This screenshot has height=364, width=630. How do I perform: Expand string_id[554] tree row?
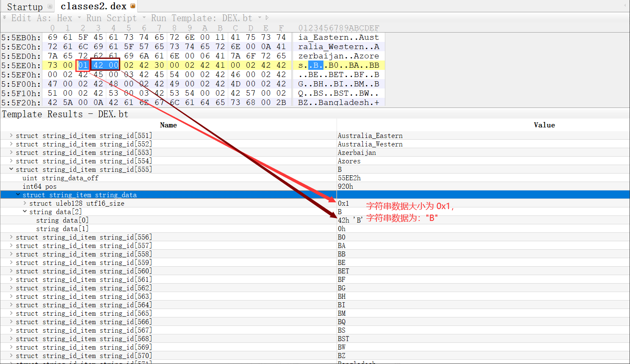click(11, 161)
